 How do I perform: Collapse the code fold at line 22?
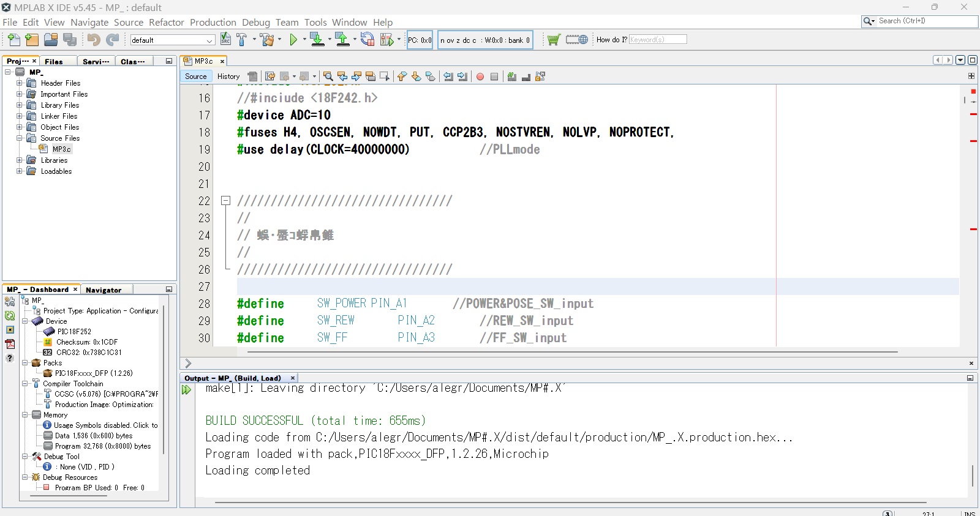225,201
